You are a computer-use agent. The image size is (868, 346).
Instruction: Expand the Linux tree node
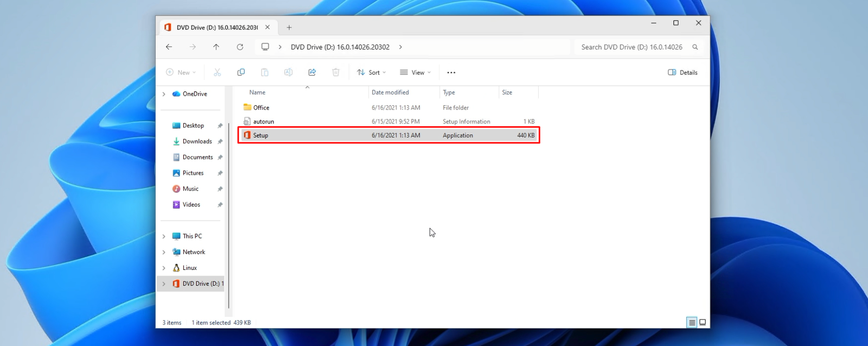click(x=164, y=268)
